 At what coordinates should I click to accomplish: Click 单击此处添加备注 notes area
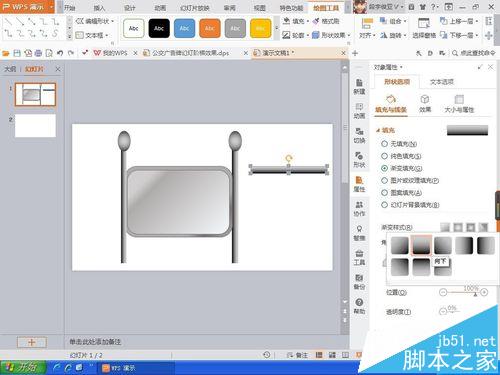tap(95, 342)
